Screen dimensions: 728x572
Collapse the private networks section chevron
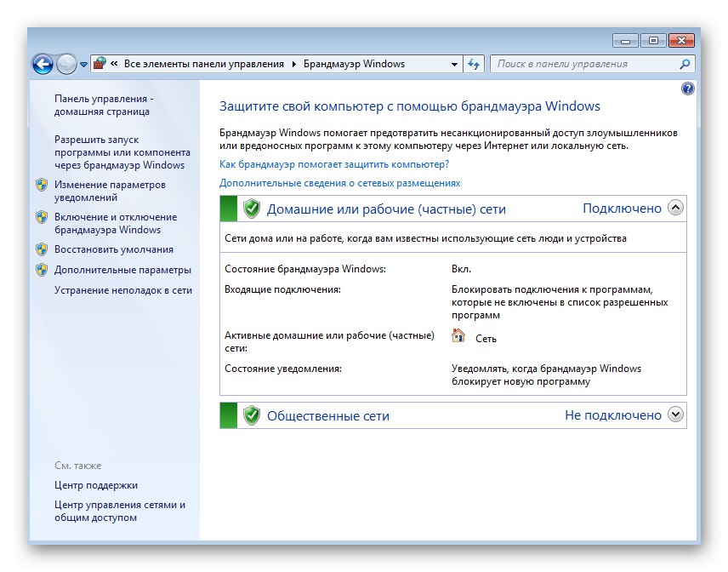(675, 208)
